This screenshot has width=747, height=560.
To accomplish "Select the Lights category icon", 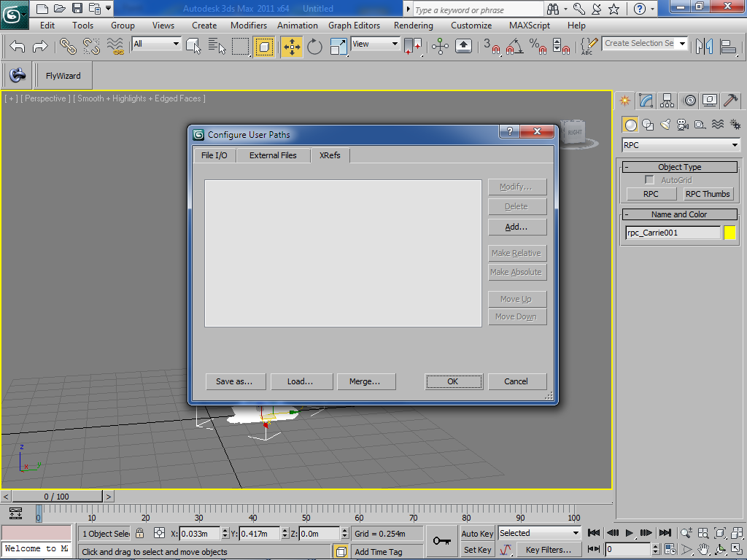I will pos(665,125).
